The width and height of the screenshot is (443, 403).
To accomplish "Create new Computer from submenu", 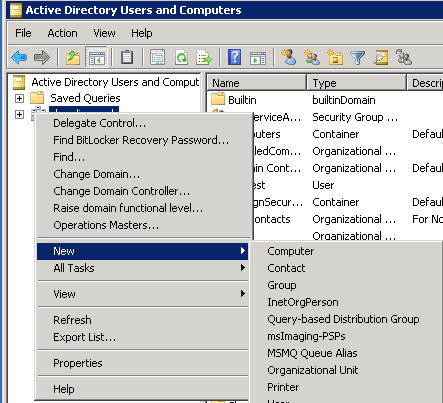I will tap(346, 251).
